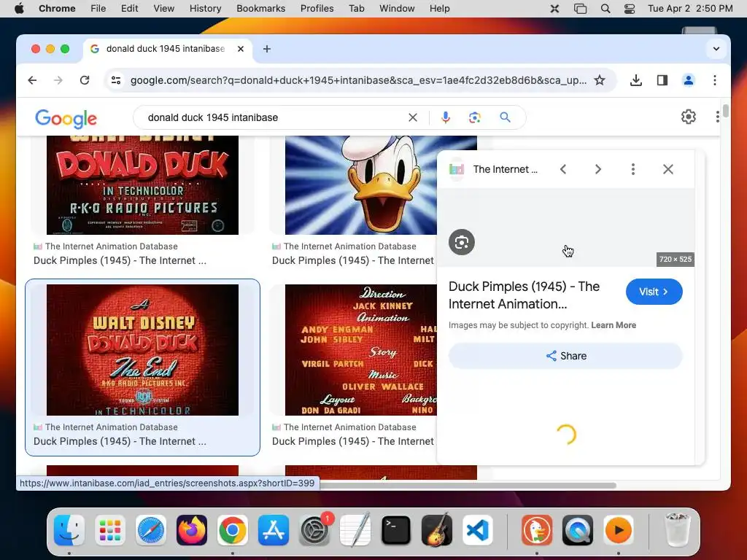Open Spotlight search in menu bar

point(605,9)
